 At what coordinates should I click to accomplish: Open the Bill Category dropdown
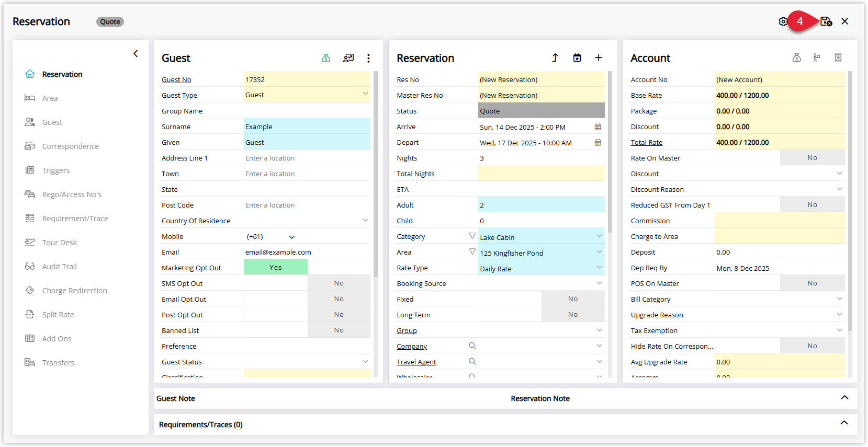(839, 299)
